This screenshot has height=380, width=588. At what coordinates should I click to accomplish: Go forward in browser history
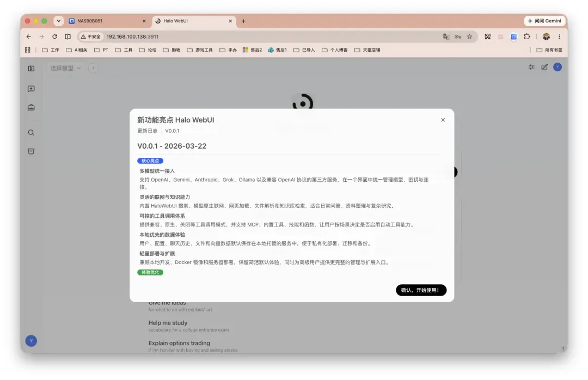point(41,37)
